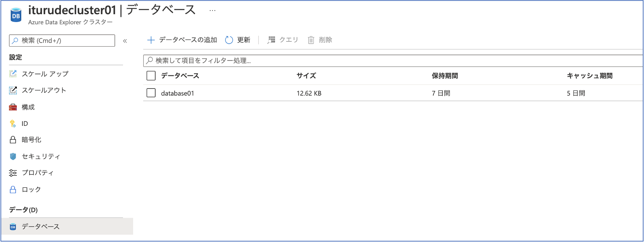The image size is (644, 242).
Task: Click the magnifier icon in filter box
Action: tap(150, 60)
